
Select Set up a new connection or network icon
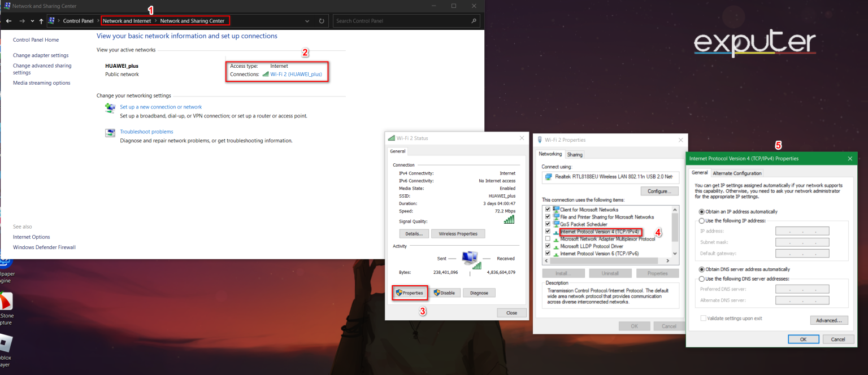110,108
